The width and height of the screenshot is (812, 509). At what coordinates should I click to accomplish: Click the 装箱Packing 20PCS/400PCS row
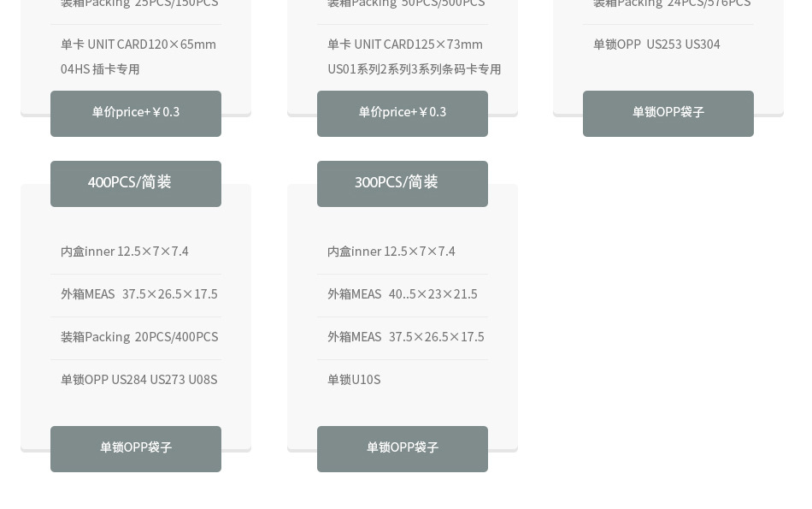tap(139, 336)
